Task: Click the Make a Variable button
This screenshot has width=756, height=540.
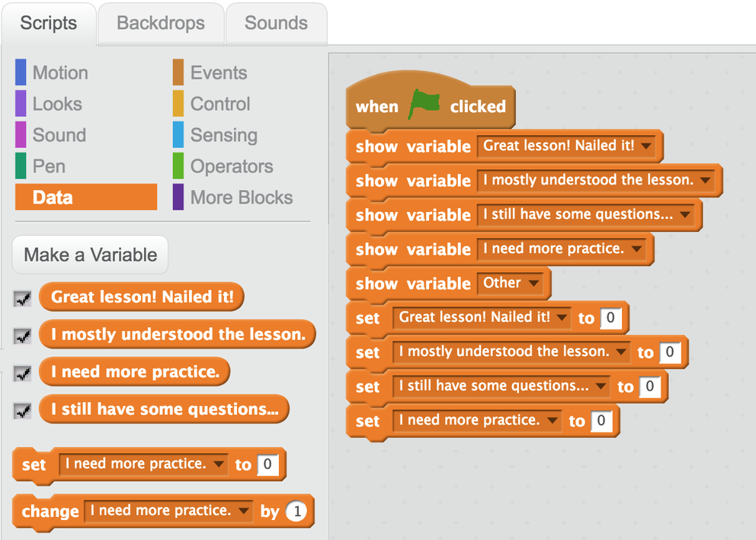Action: pyautogui.click(x=90, y=255)
